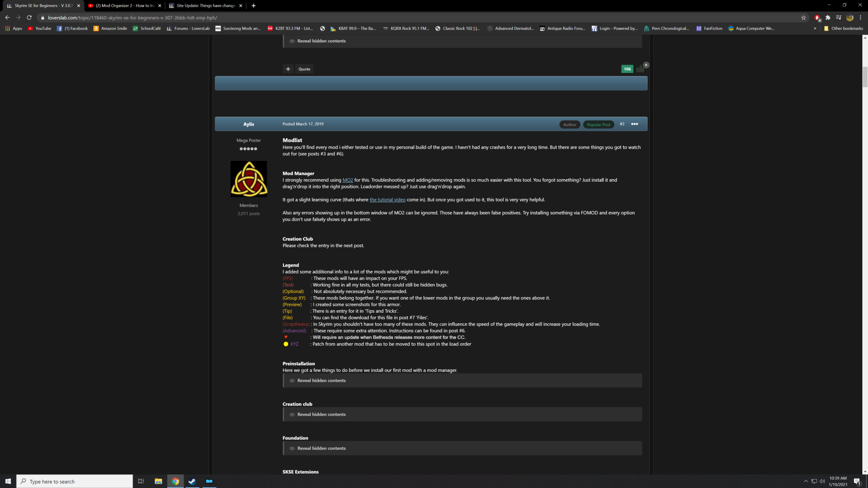The height and width of the screenshot is (488, 868).
Task: Open the Other bookmarks folder
Action: [x=843, y=28]
